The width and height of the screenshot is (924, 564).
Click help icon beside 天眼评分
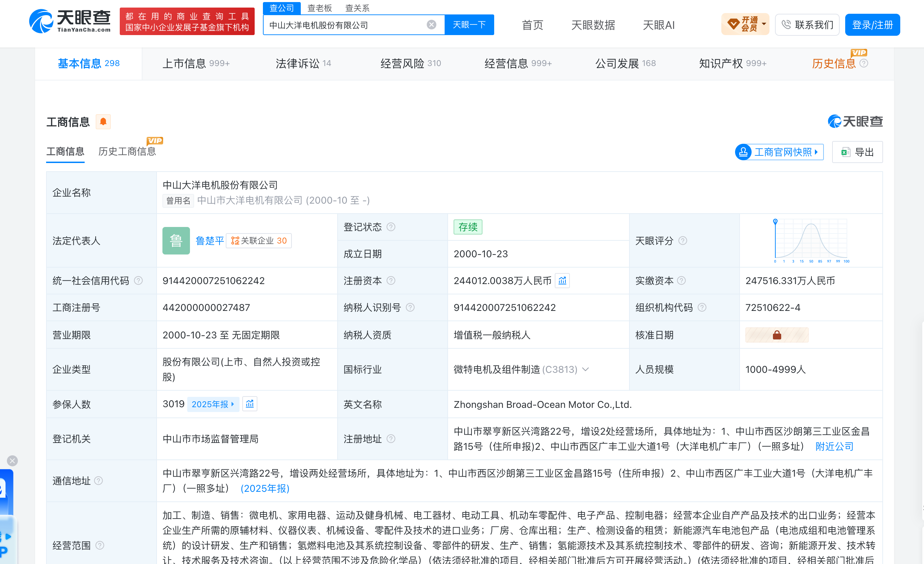click(683, 241)
